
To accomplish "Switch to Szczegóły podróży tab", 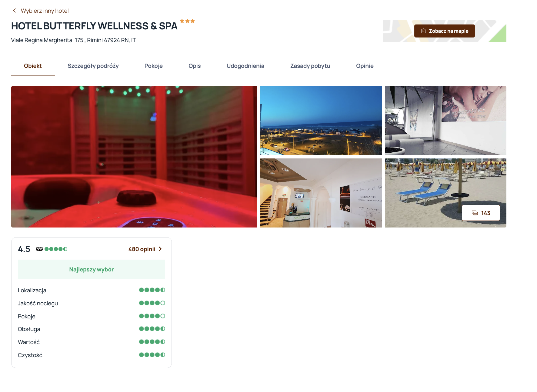I will coord(93,66).
